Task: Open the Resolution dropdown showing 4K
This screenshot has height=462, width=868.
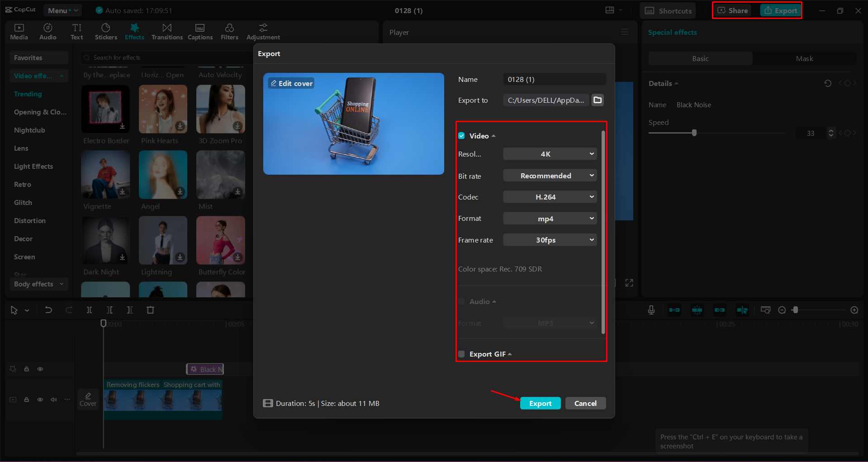Action: (550, 154)
